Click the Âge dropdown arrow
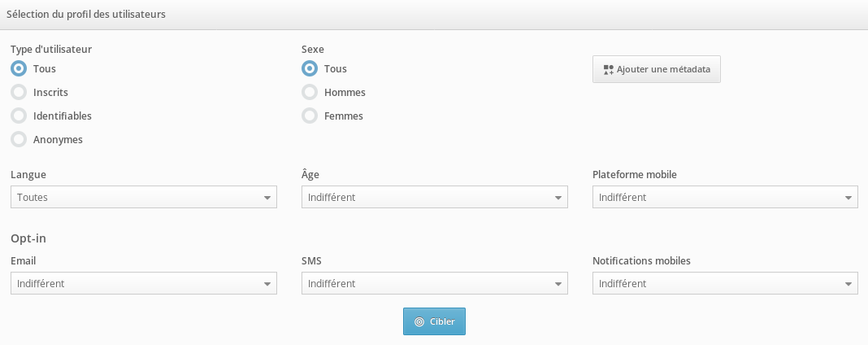Screen dimensions: 868x345 tap(558, 198)
